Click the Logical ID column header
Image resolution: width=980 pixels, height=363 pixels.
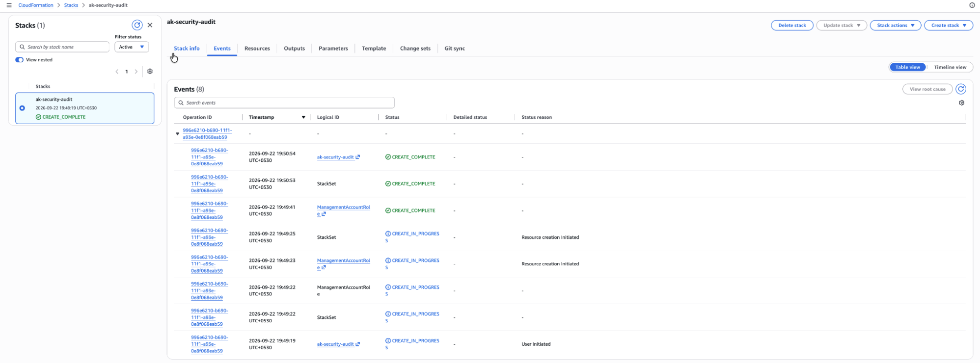328,117
